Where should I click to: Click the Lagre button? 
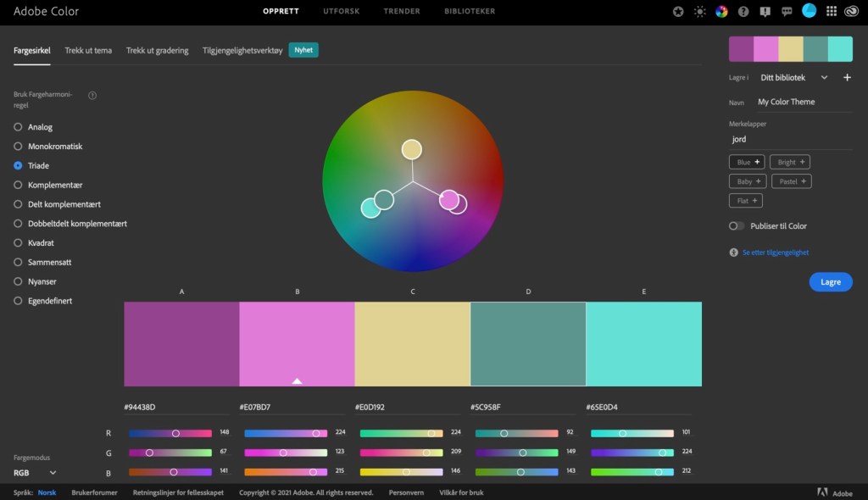[x=830, y=282]
